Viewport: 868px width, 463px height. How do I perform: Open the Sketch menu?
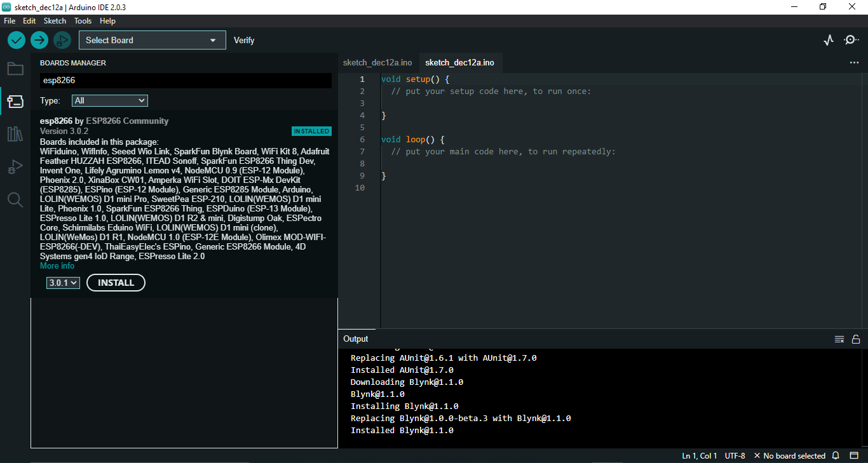[x=55, y=21]
